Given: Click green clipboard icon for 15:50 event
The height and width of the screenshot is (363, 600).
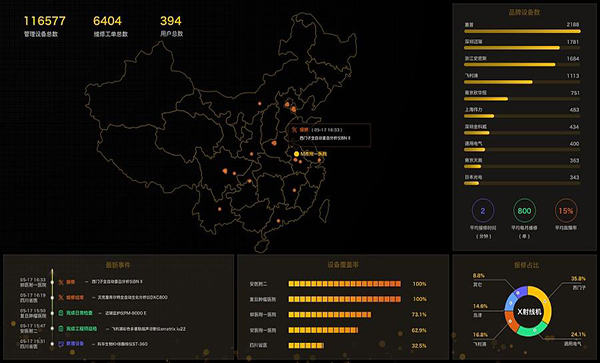Looking at the screenshot, I should [x=61, y=313].
